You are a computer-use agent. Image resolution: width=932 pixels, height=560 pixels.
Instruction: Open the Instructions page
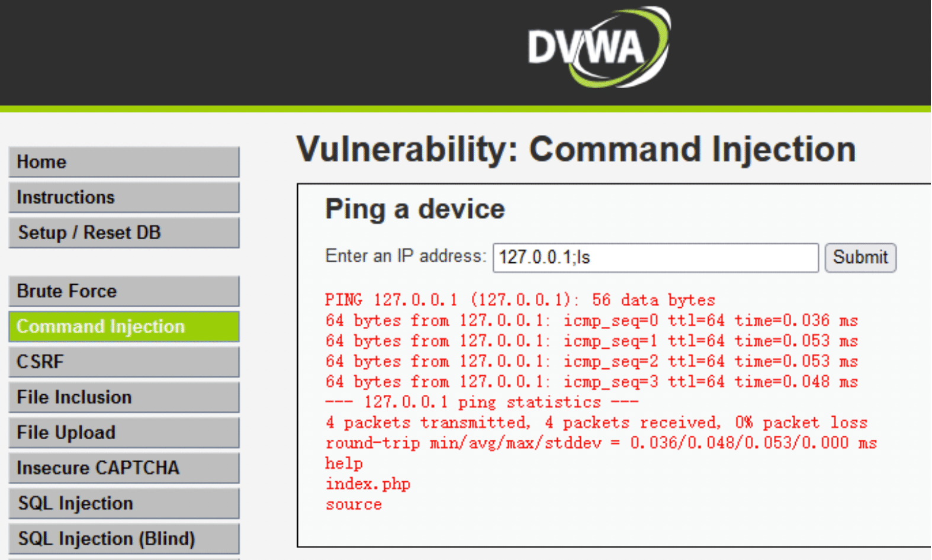click(x=124, y=197)
